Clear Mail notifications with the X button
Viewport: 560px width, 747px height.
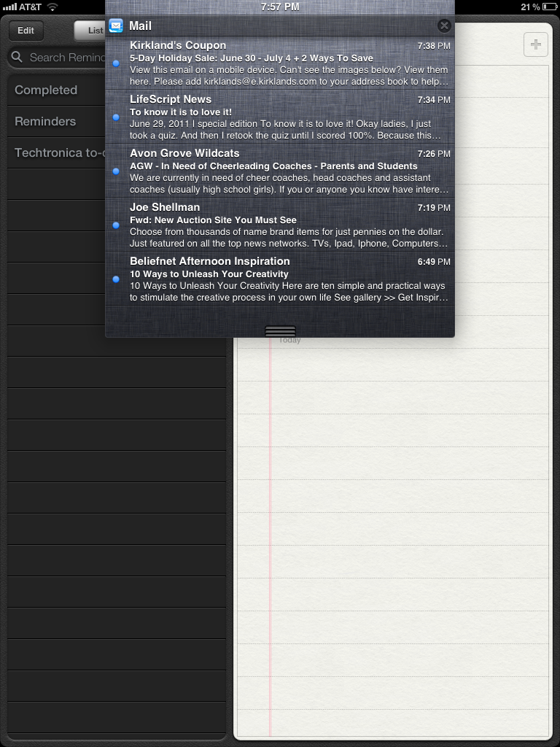[444, 26]
